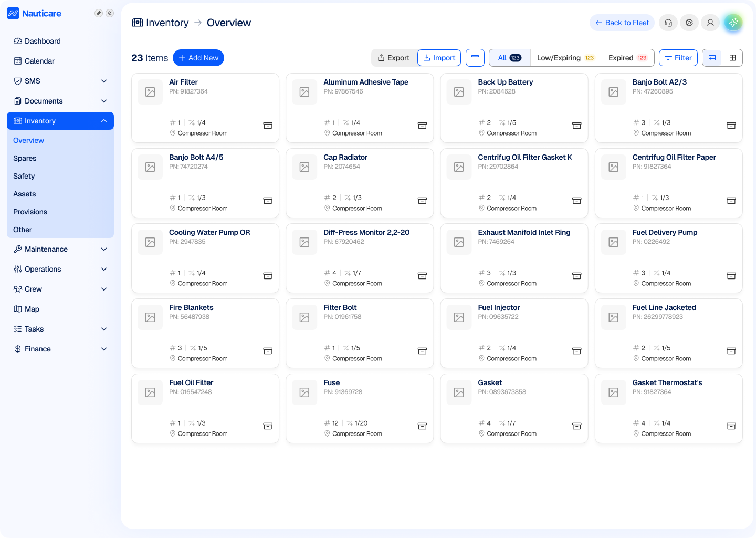Expand the Documents menu
The image size is (756, 538).
(104, 101)
